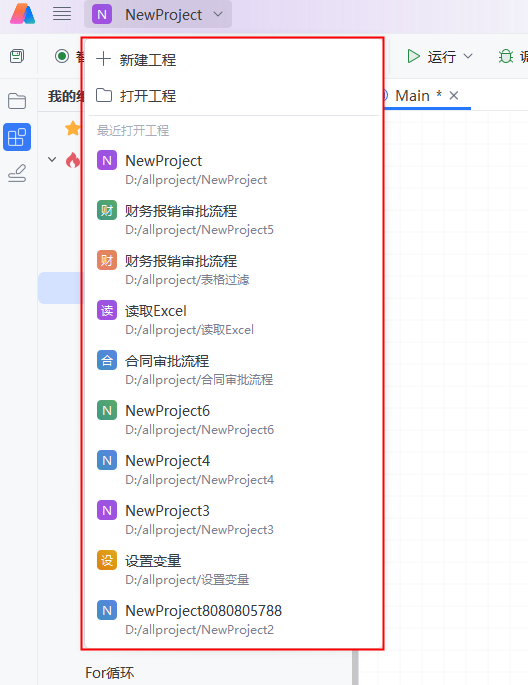Click the save icon in toolbar

17,56
